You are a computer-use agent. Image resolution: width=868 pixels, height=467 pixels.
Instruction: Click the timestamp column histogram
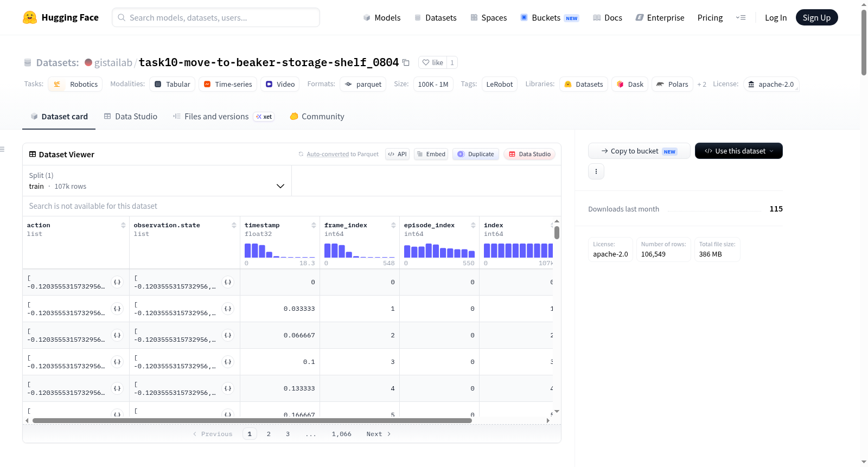click(280, 250)
